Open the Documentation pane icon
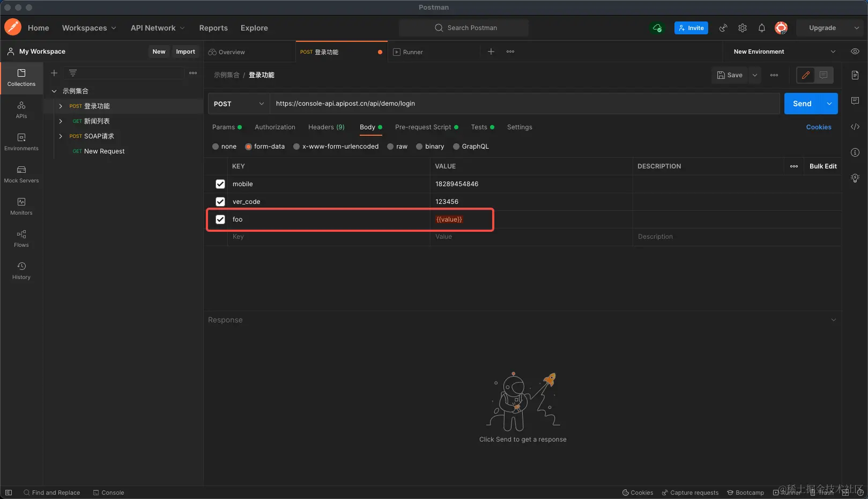Image resolution: width=868 pixels, height=499 pixels. [855, 75]
